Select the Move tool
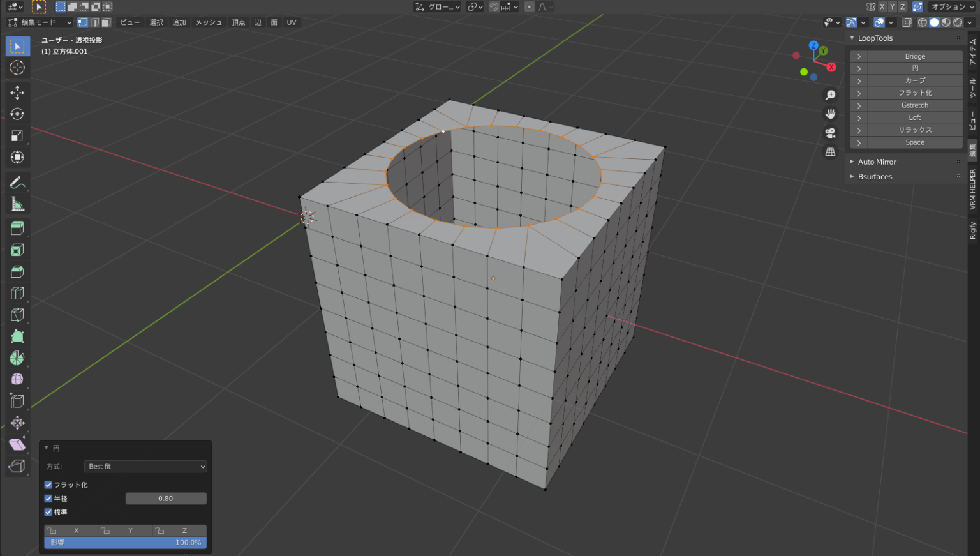 [17, 93]
